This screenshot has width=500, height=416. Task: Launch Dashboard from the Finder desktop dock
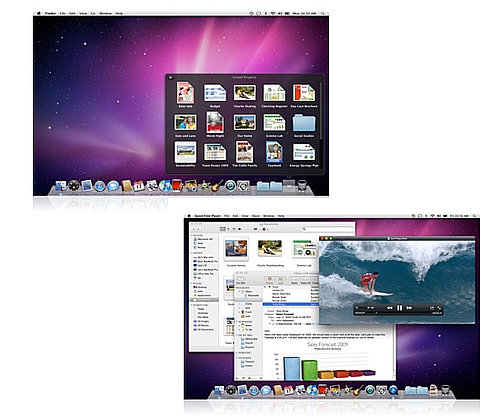(74, 186)
